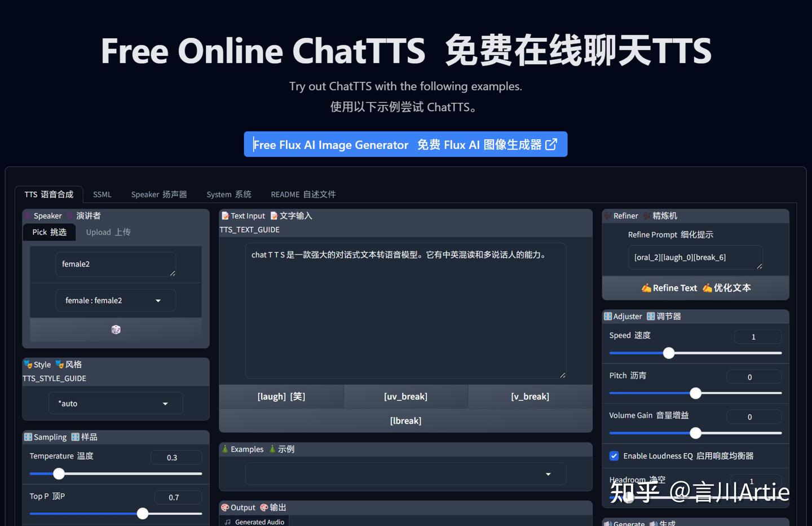Screen dimensions: 812x526
Task: Insert the [laugh] token into the text
Action: (x=281, y=396)
